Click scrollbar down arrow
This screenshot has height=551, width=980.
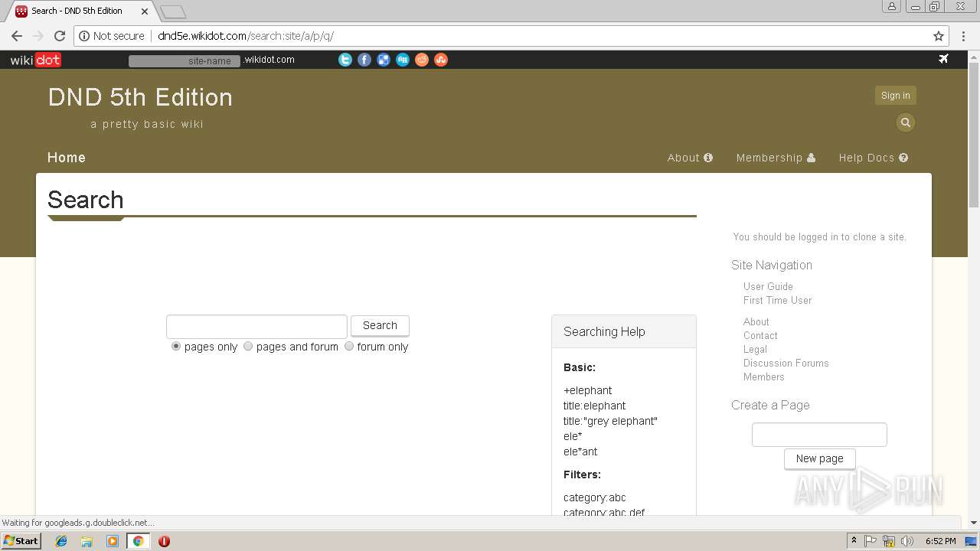974,523
